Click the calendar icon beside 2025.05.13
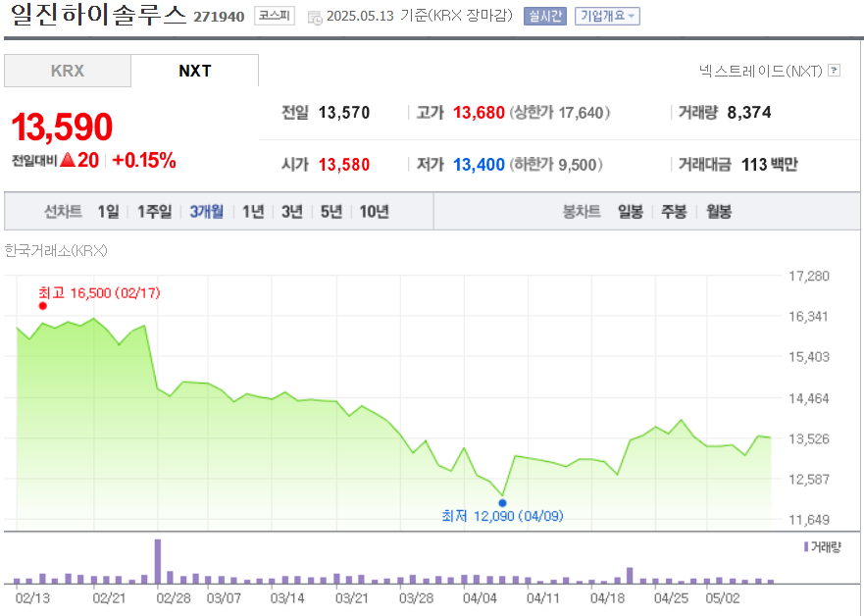 315,18
